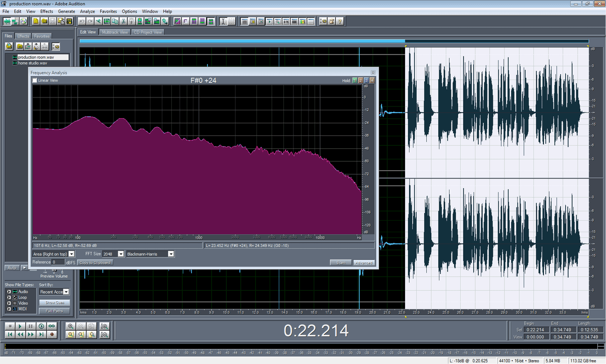Click the red Record button
This screenshot has height=364, width=606.
tap(52, 334)
